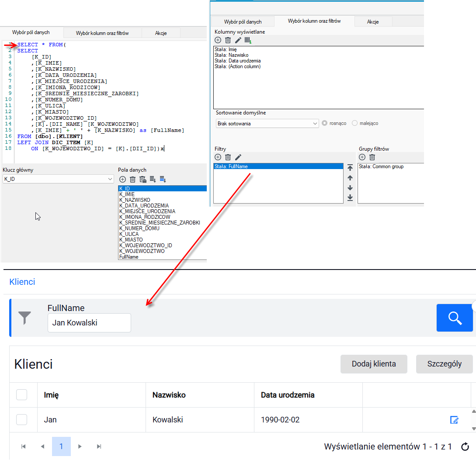Click the plain trash icon under Pola danych
The height and width of the screenshot is (460, 476).
point(133,180)
